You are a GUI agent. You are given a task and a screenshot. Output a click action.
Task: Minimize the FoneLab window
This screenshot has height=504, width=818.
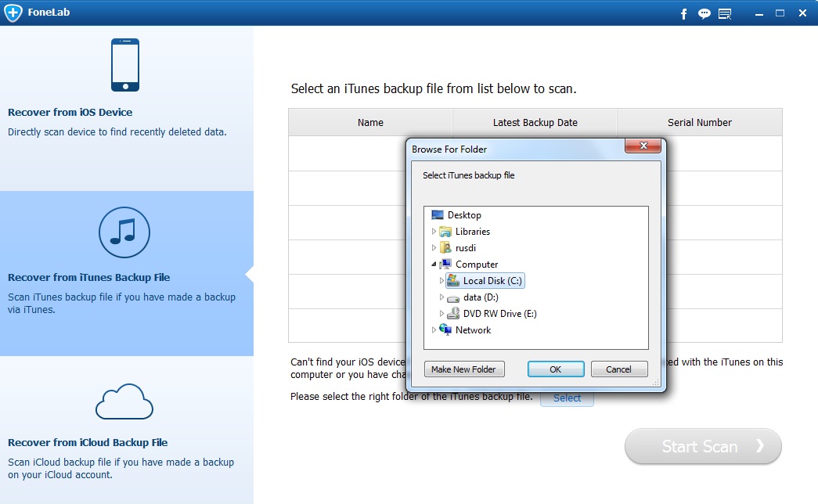759,13
